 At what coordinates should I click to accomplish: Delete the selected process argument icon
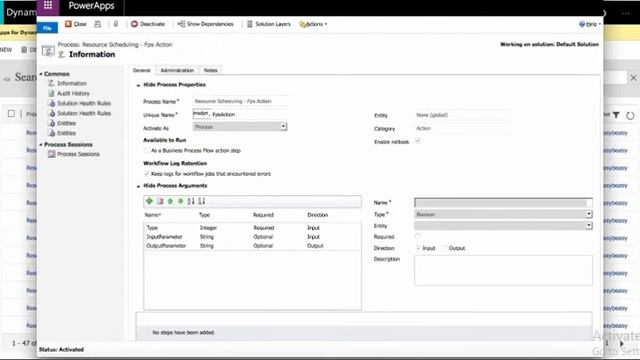click(x=160, y=201)
